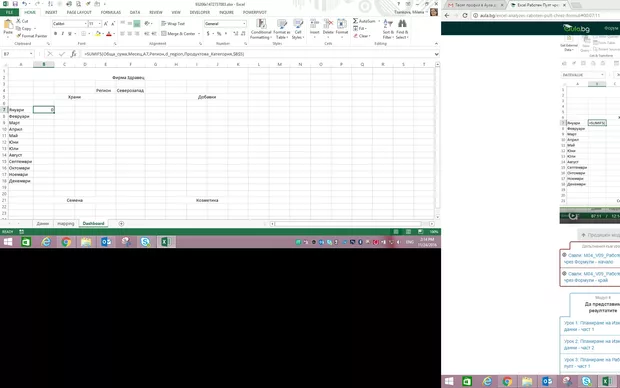Decrease font size with small A
This screenshot has height=388, width=620.
point(113,24)
